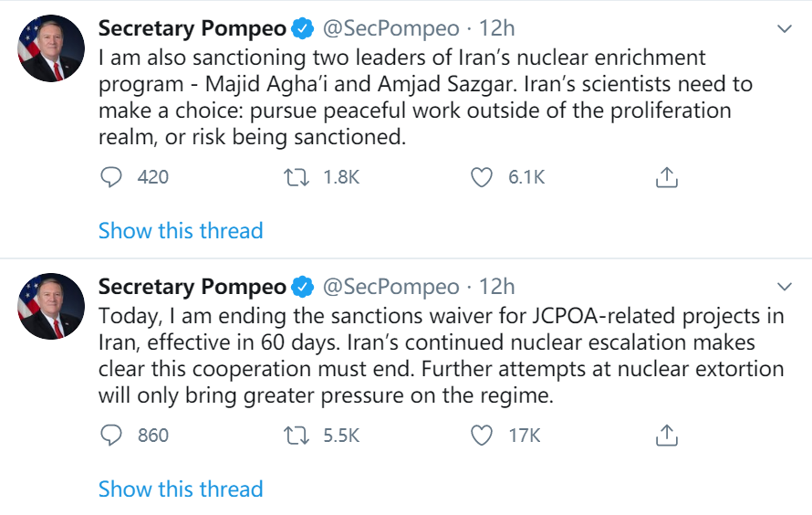Share the JCPOA sanctions waiver tweet
The height and width of the screenshot is (515, 812).
667,436
